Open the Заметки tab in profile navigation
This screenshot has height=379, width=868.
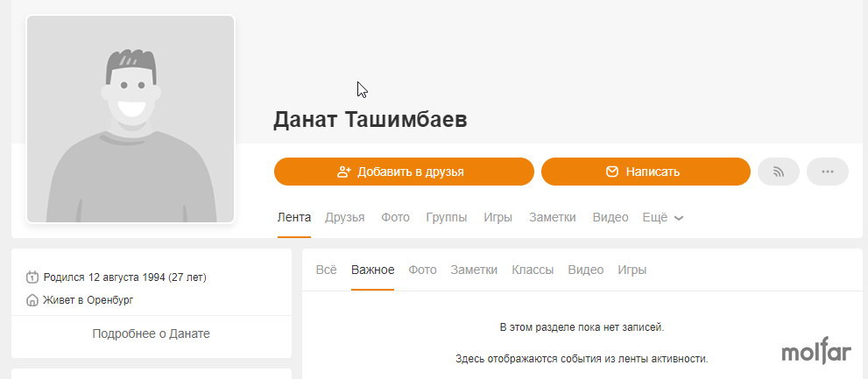pos(553,217)
